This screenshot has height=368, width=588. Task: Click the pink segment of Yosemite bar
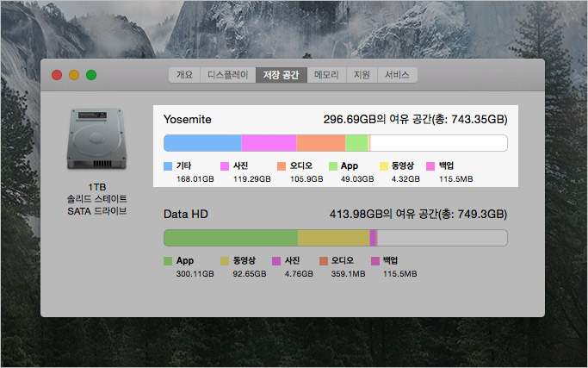[x=269, y=143]
